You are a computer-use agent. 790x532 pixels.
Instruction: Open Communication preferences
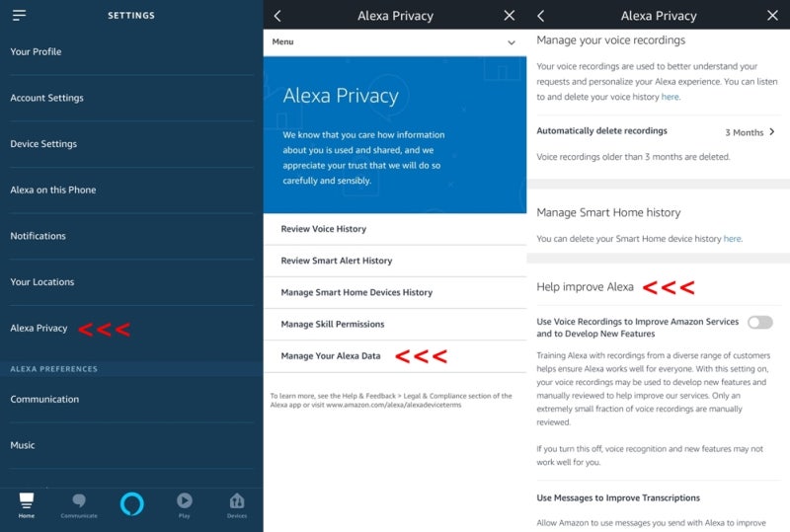(131, 400)
